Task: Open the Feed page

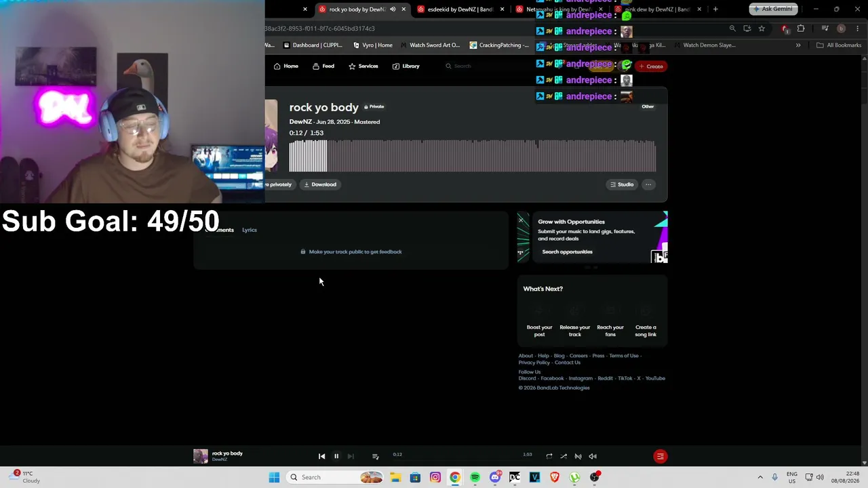Action: (323, 66)
